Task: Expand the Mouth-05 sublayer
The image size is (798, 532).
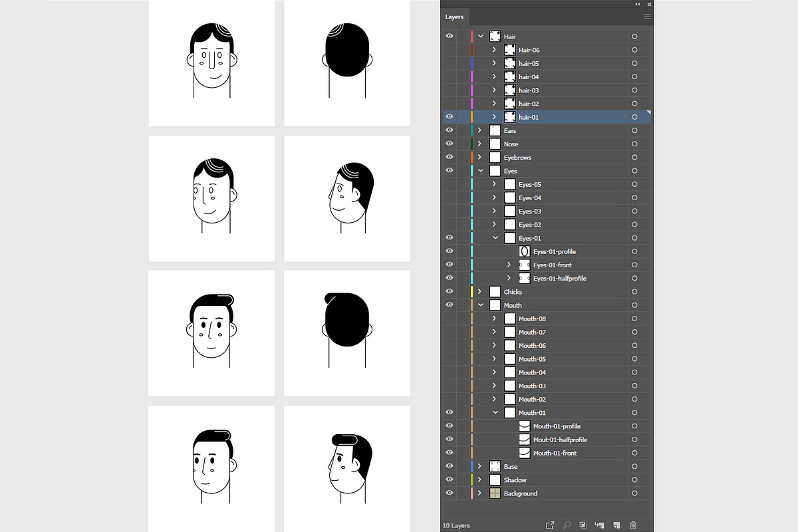Action: coord(494,359)
